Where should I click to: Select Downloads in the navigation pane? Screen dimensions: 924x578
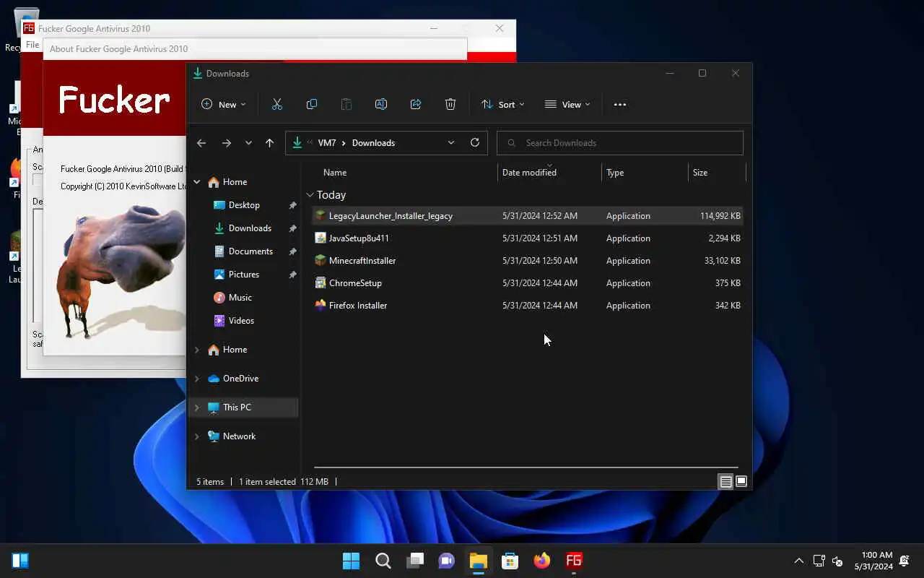point(250,228)
